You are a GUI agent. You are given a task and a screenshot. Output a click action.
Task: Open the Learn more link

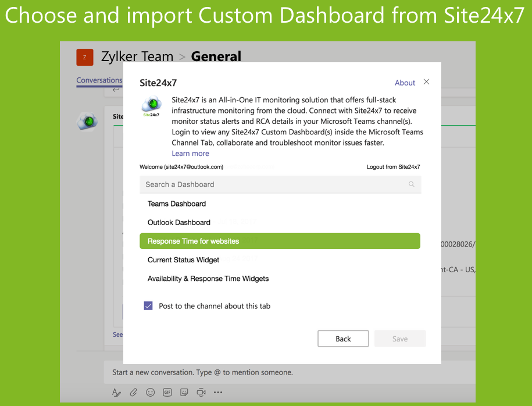tap(190, 154)
